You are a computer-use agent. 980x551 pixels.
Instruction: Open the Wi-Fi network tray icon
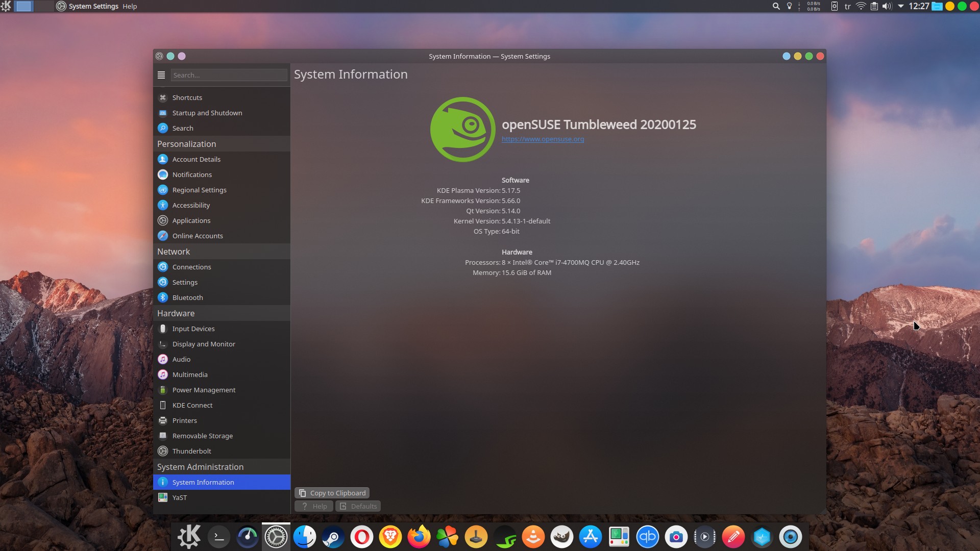[x=861, y=6]
